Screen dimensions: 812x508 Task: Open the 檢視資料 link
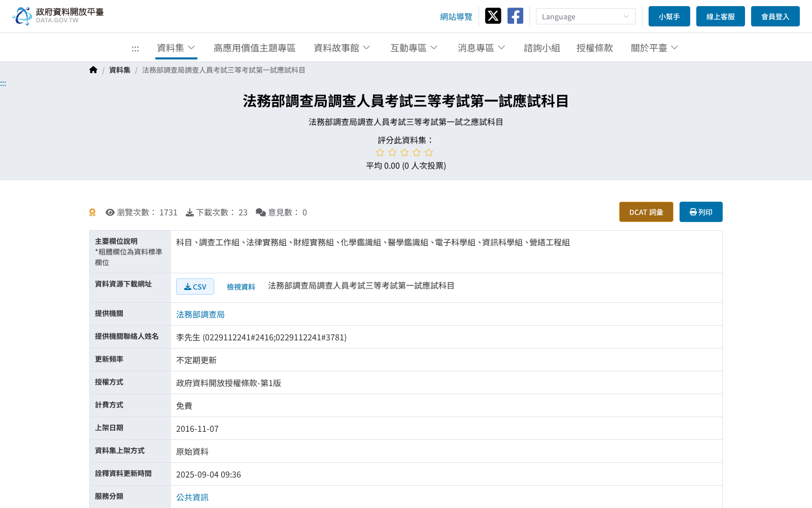coord(241,287)
